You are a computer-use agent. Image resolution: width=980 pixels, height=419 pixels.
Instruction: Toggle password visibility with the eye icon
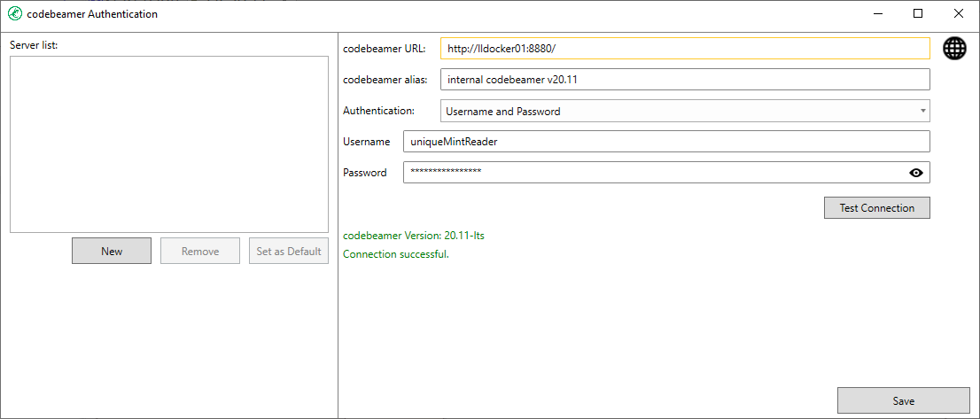pyautogui.click(x=915, y=173)
